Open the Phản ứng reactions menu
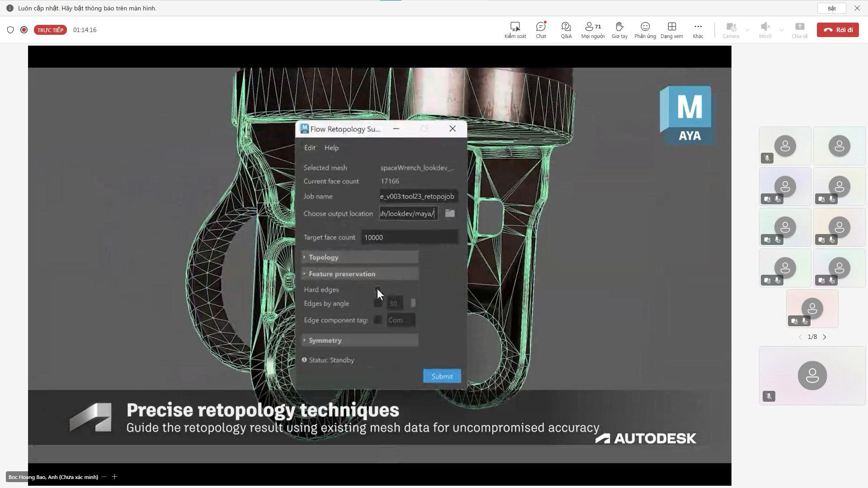Image resolution: width=868 pixels, height=488 pixels. point(645,30)
